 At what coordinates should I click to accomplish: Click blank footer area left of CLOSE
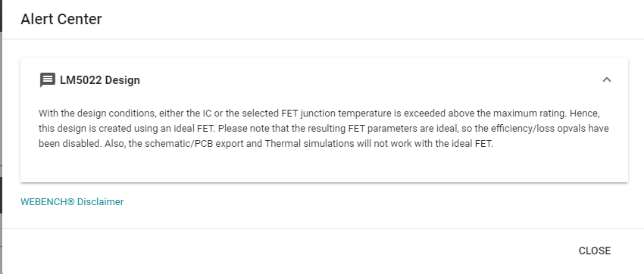287,251
